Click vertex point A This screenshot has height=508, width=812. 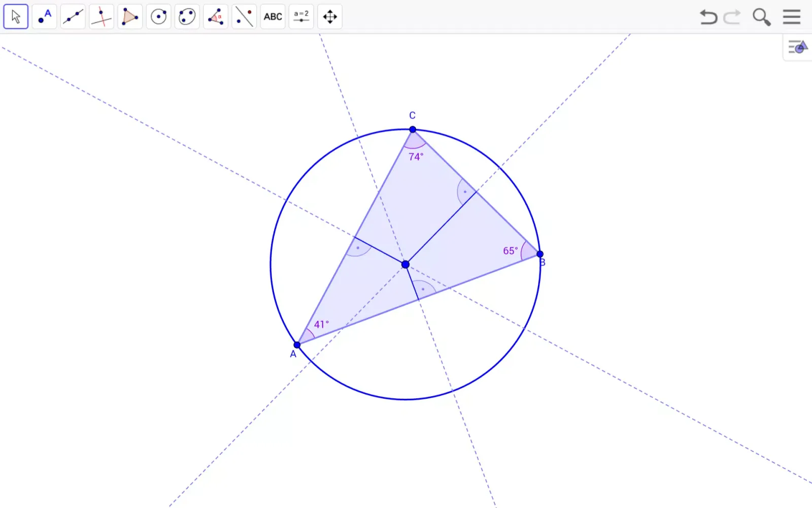297,345
